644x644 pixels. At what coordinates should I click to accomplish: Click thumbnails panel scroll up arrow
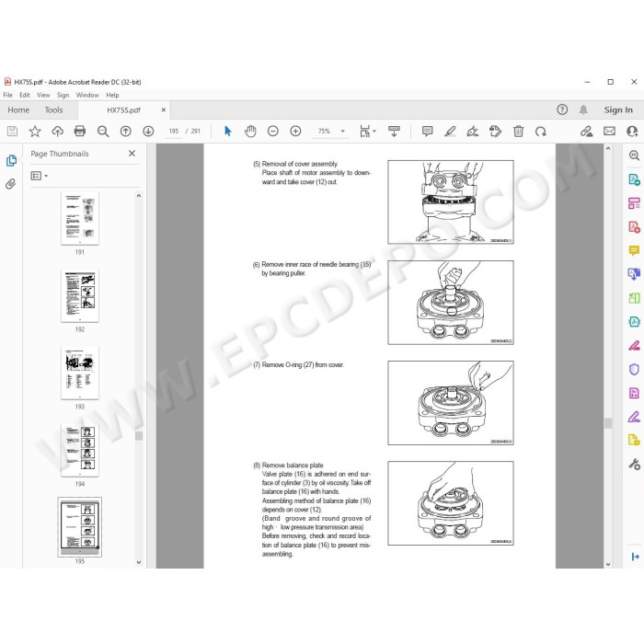[139, 196]
